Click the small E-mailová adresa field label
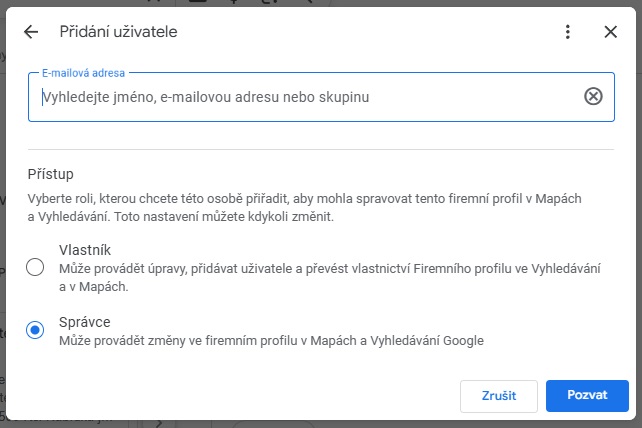This screenshot has height=428, width=642. pos(83,73)
